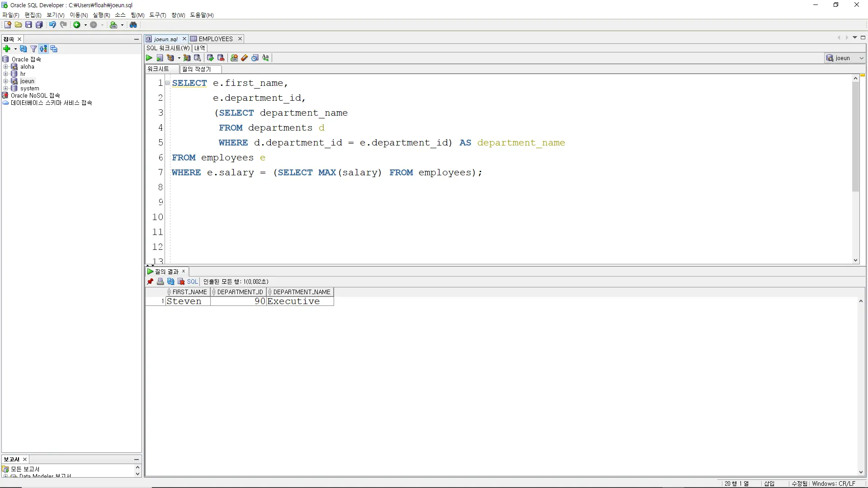Screen dimensions: 868x488
Task: Pin the query result with pushpin icon
Action: [x=150, y=282]
